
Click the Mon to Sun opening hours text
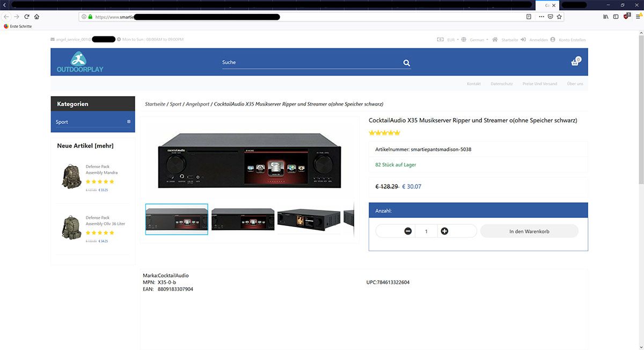pos(153,40)
